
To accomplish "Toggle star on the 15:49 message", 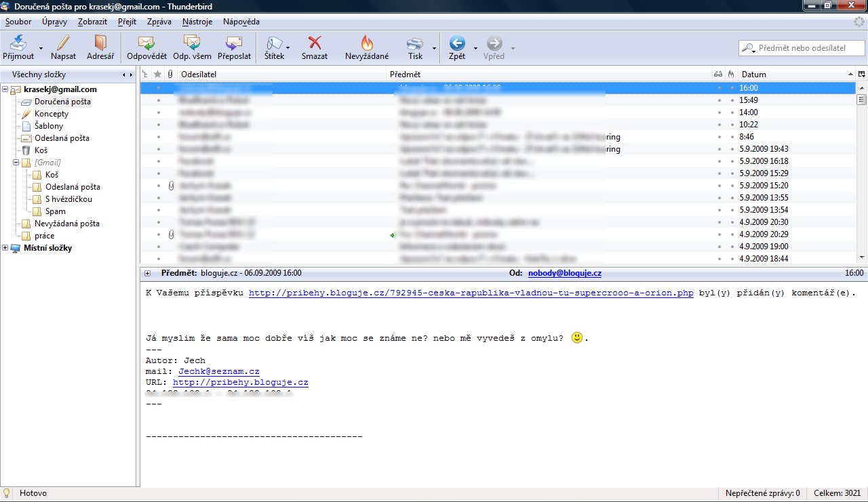I will [x=158, y=100].
